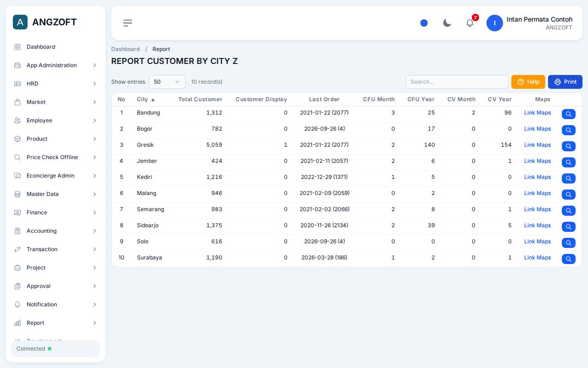588x368 pixels.
Task: Open magnifier detail button for Solo
Action: click(x=569, y=243)
